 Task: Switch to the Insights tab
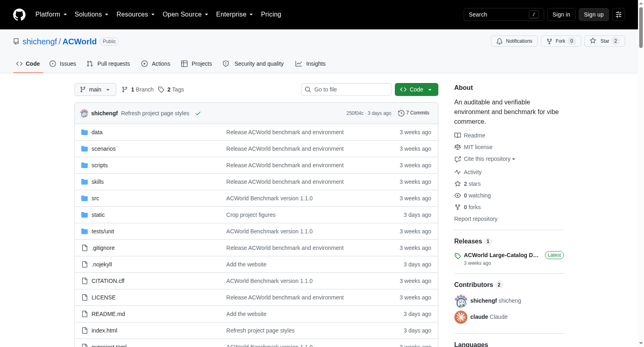tap(310, 64)
